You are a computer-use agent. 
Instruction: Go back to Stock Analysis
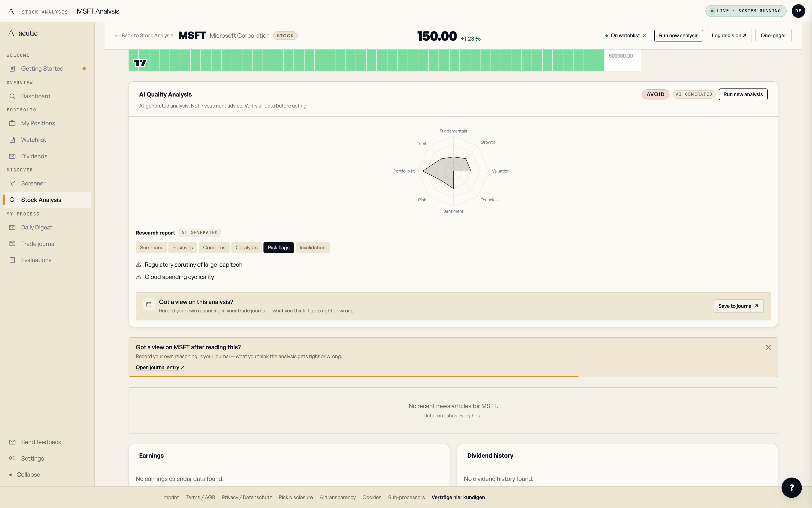144,36
